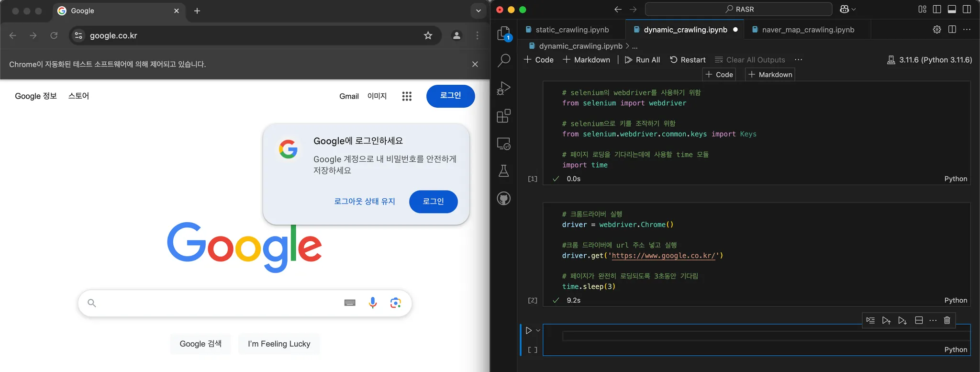The height and width of the screenshot is (372, 980).
Task: Run All notebook cells
Action: point(642,60)
